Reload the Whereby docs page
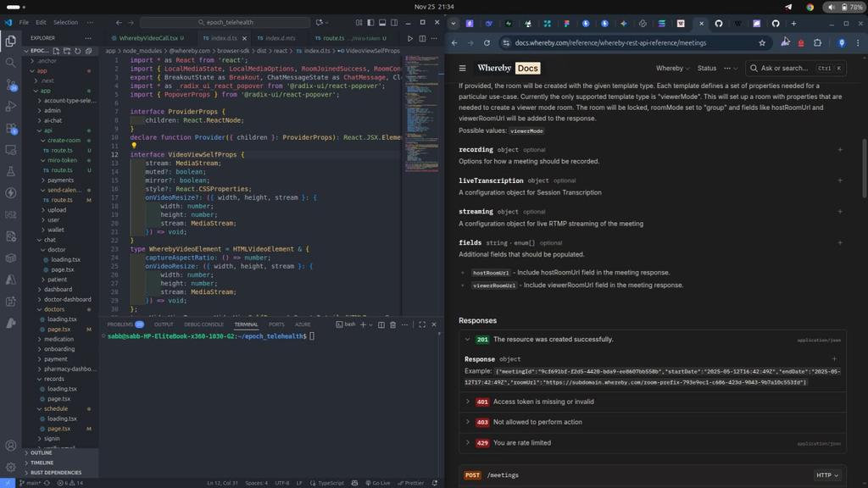 tap(487, 42)
